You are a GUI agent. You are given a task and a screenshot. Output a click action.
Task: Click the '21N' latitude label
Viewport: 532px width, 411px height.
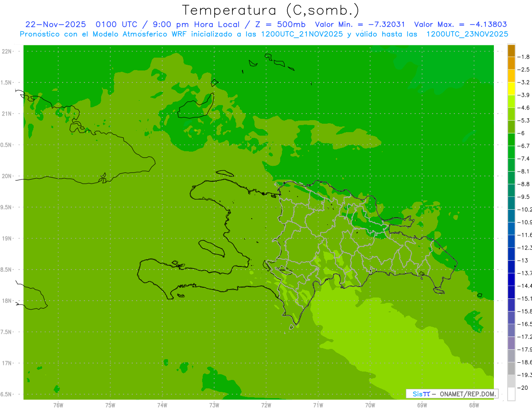[7, 114]
